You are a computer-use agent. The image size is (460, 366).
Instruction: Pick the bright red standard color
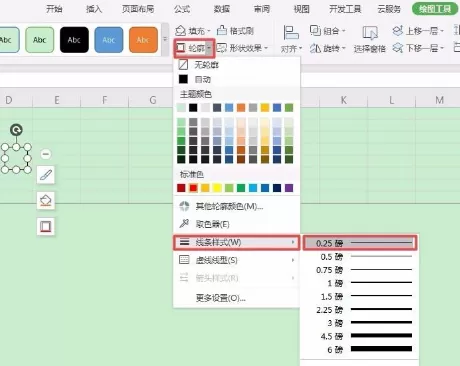point(193,188)
